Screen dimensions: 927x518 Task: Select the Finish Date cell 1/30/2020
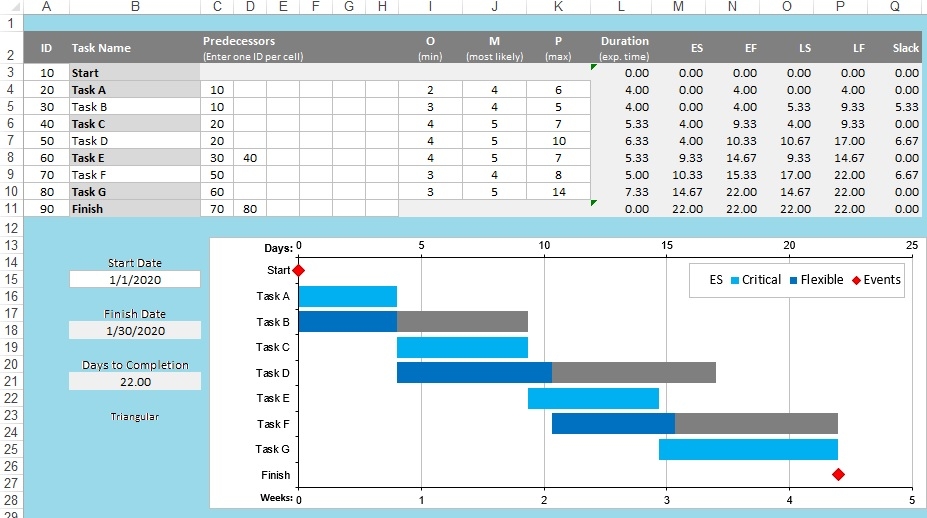[x=135, y=330]
